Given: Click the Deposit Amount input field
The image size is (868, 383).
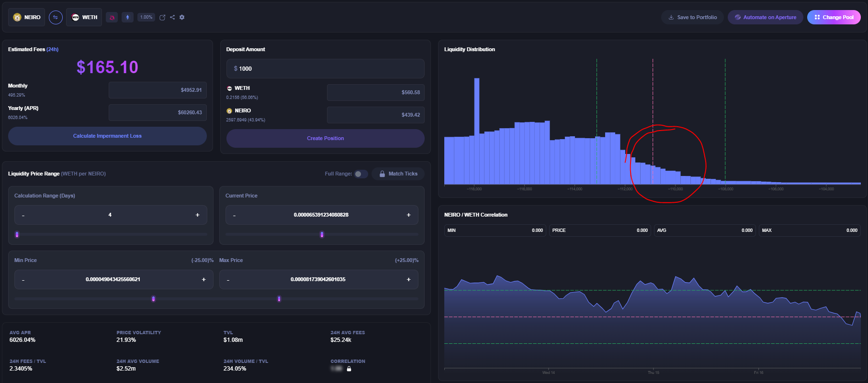Looking at the screenshot, I should pos(325,68).
